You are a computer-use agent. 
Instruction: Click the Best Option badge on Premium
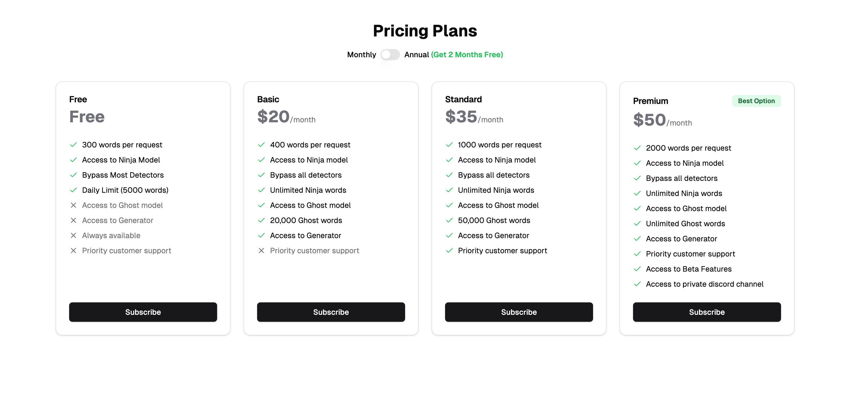(x=756, y=101)
